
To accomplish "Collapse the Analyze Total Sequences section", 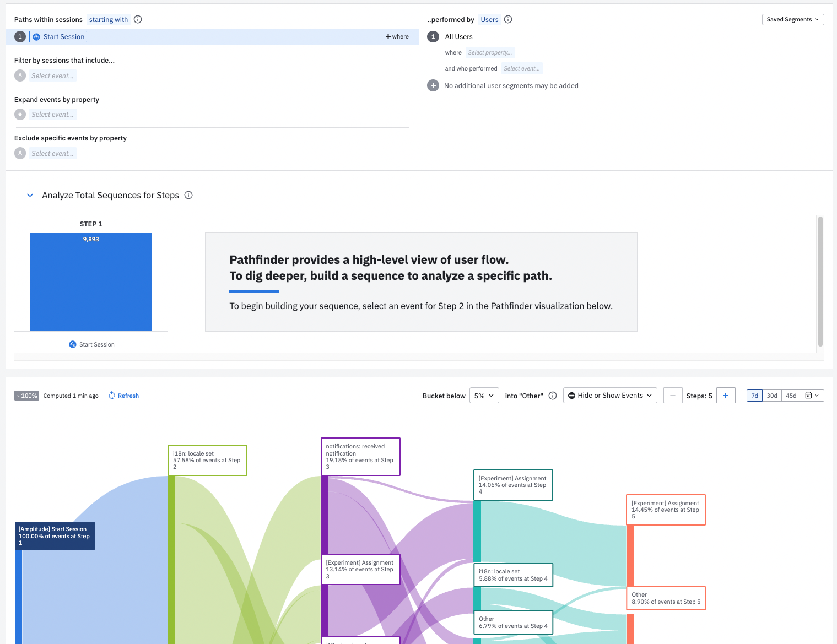I will (x=30, y=195).
